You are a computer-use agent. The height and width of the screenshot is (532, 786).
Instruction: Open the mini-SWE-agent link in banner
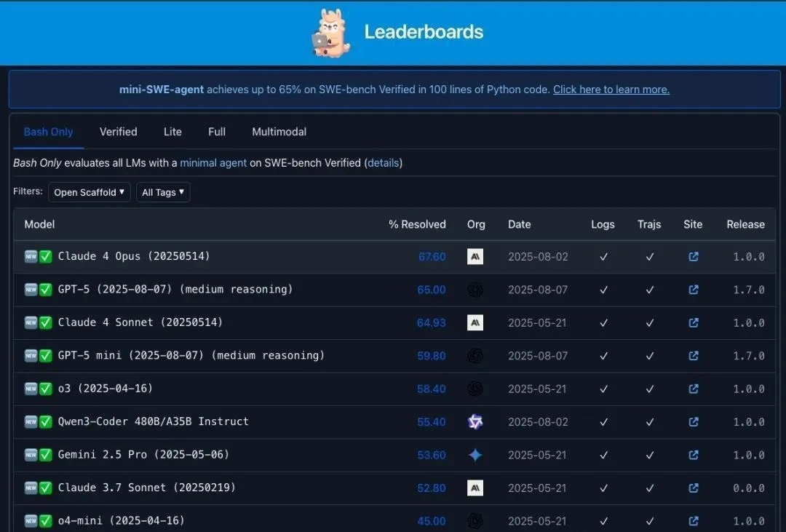(x=162, y=90)
